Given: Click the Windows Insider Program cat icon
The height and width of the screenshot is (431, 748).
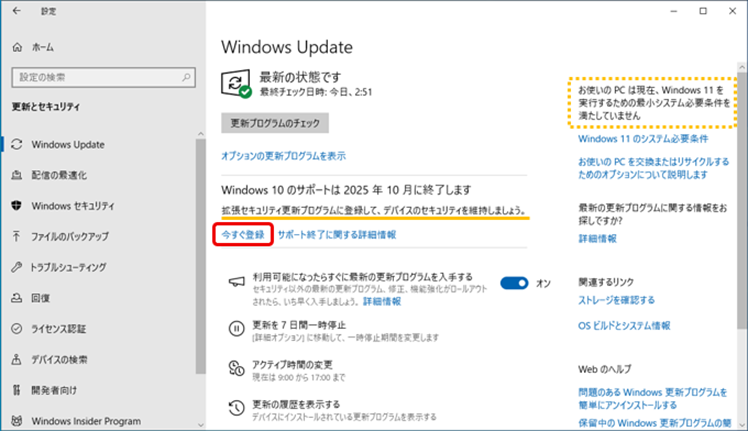Looking at the screenshot, I should pos(17,420).
